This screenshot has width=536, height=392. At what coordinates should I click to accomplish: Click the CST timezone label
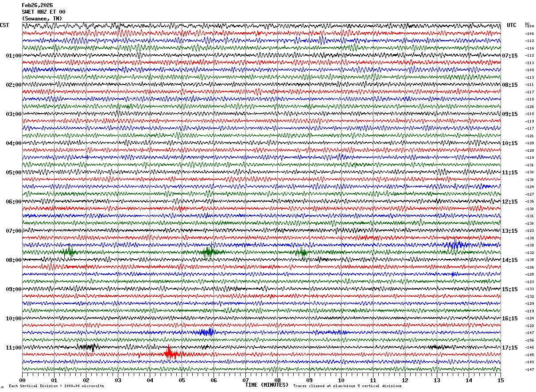(4, 25)
